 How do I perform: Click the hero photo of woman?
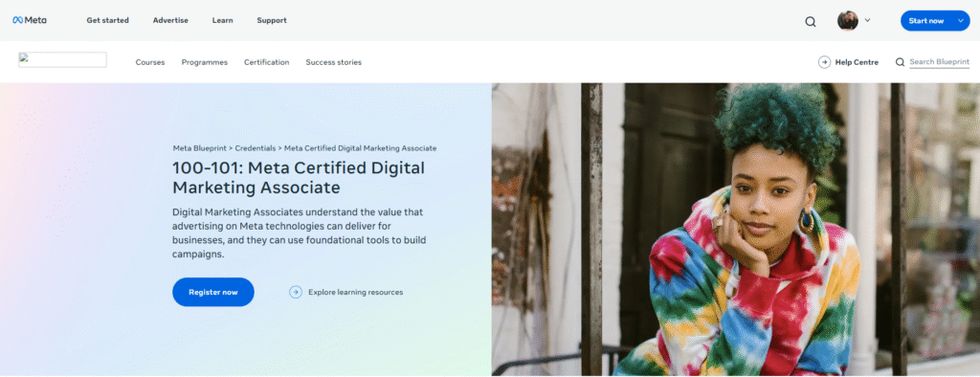click(736, 230)
